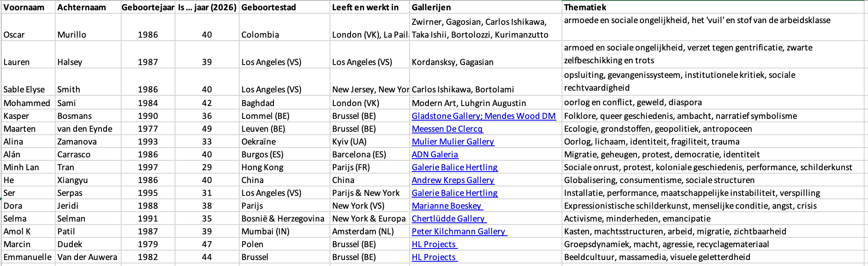Viewport: 868px width, 266px height.
Task: Select the cell containing 'Carrasco'
Action: (x=88, y=154)
